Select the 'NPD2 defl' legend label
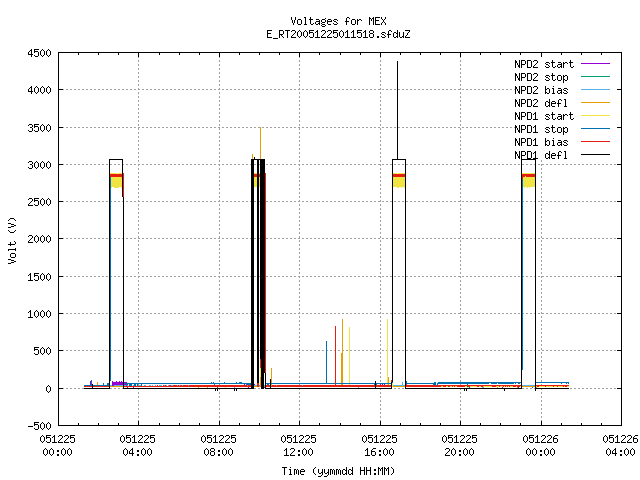 click(541, 103)
